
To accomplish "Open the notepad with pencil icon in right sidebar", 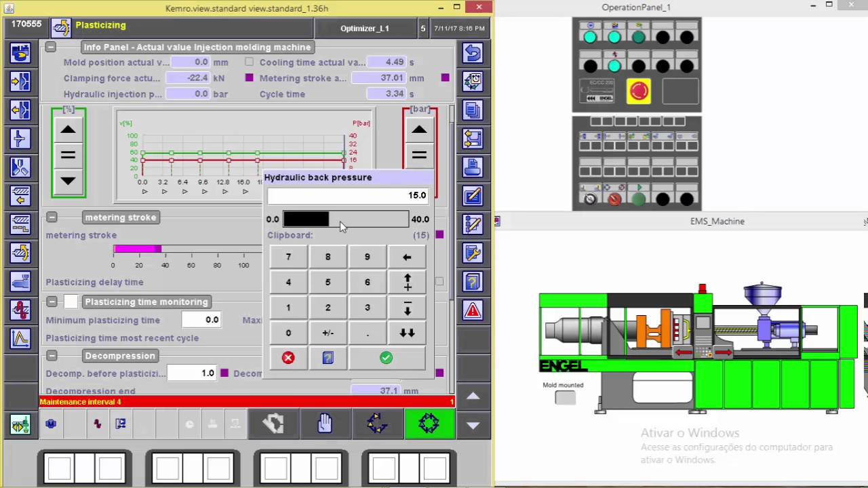I will [473, 195].
